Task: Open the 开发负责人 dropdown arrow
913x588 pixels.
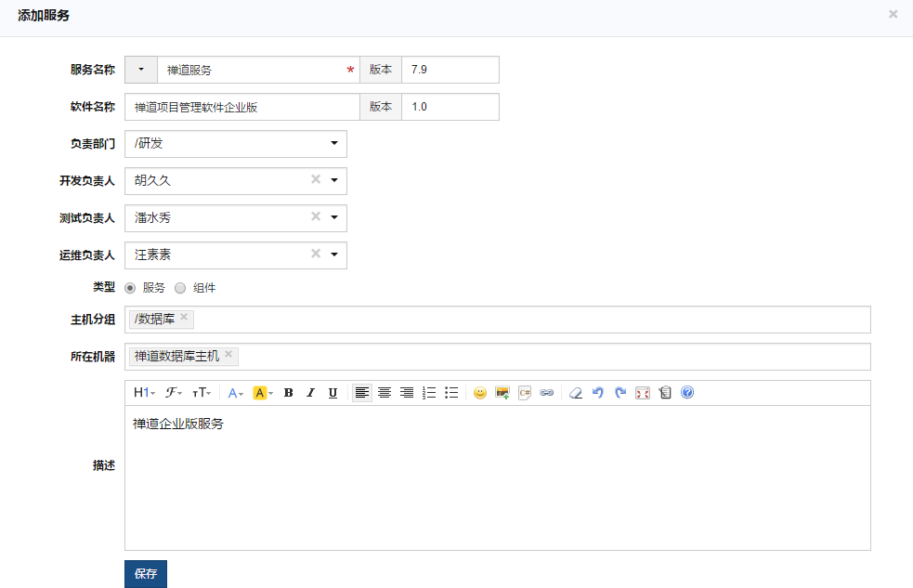Action: pos(334,181)
